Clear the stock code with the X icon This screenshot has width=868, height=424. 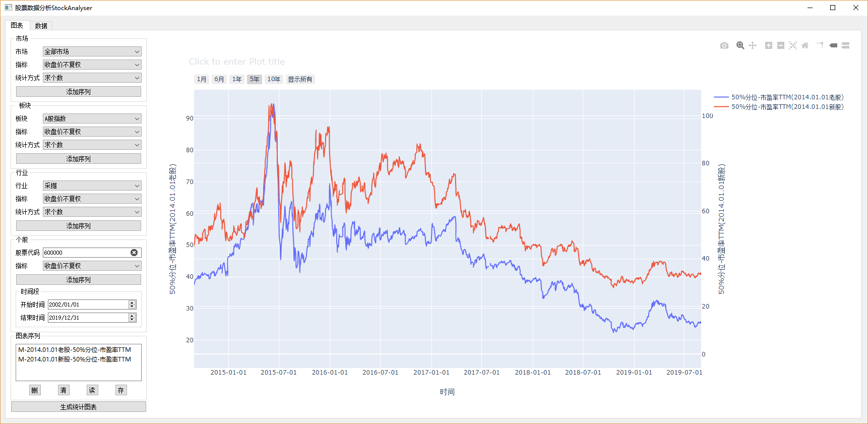(134, 253)
